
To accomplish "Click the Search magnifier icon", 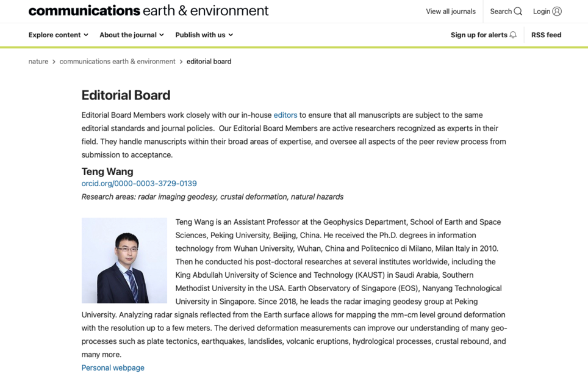I will [518, 12].
